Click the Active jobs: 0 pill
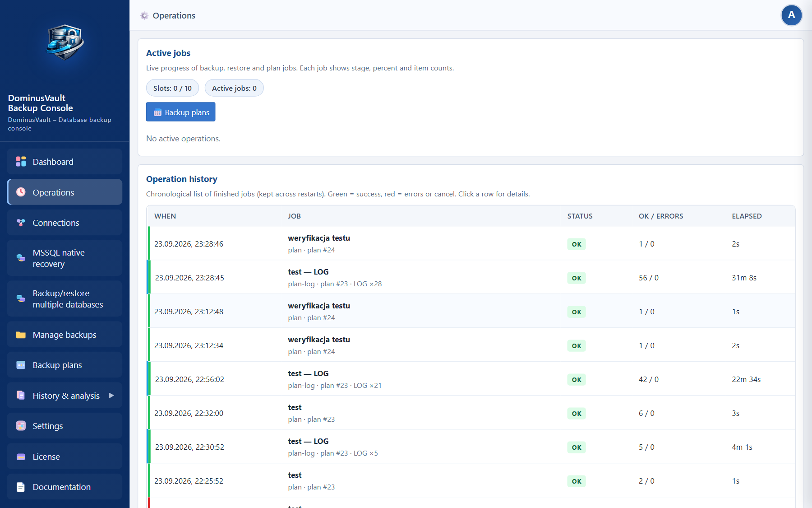 [234, 88]
